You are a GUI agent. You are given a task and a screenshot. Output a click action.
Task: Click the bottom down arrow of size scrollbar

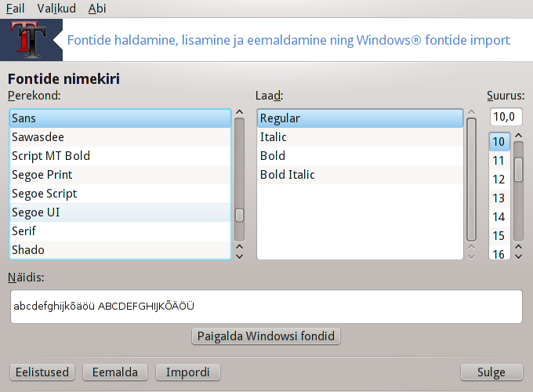coord(518,256)
